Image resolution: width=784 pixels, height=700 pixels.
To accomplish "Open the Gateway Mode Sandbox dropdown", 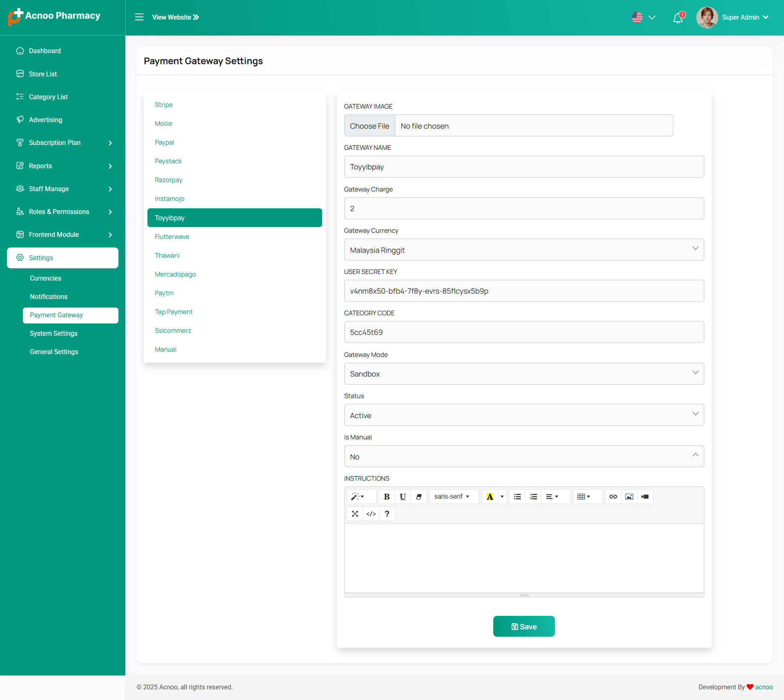I will (x=524, y=374).
